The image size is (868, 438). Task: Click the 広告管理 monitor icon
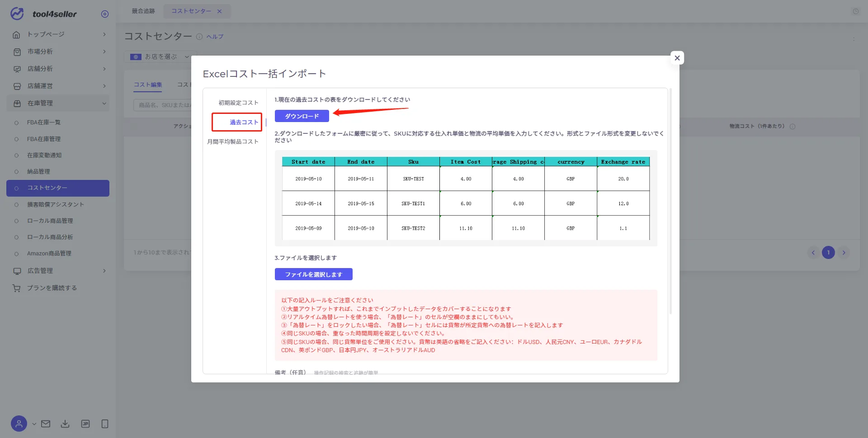pos(17,271)
